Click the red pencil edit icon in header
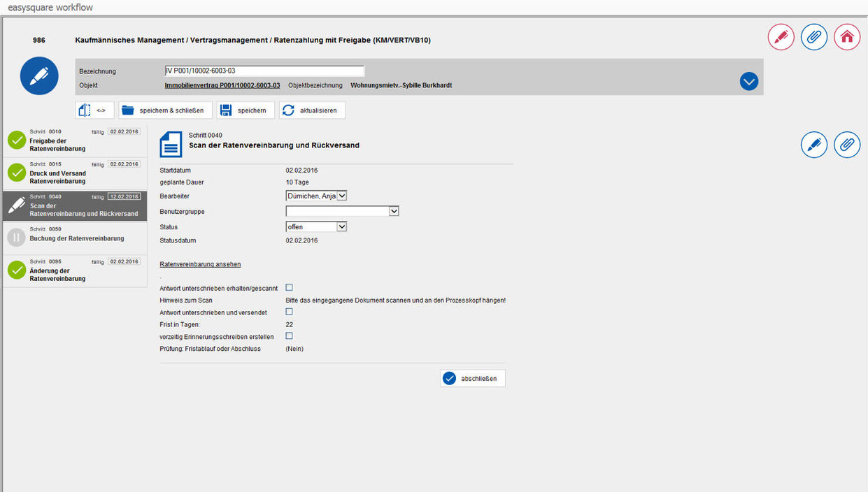Image resolution: width=868 pixels, height=492 pixels. coord(781,37)
